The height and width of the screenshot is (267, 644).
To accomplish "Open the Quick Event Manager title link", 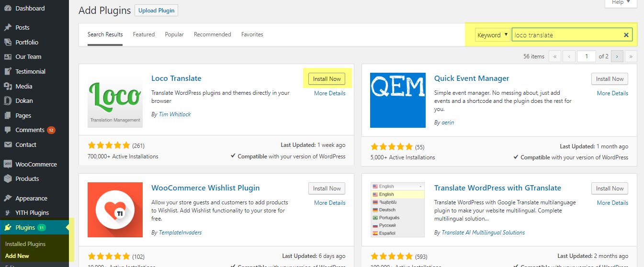I will tap(472, 78).
